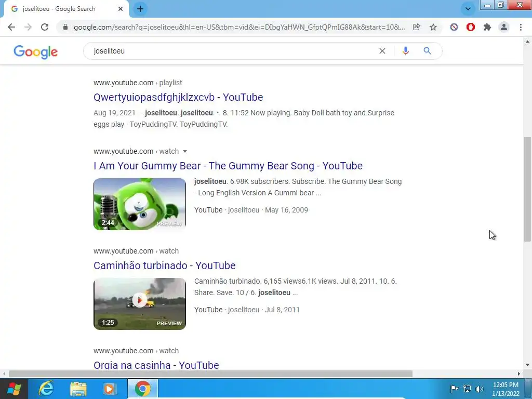Open the Orgia na casinha - YouTube result

pos(156,365)
